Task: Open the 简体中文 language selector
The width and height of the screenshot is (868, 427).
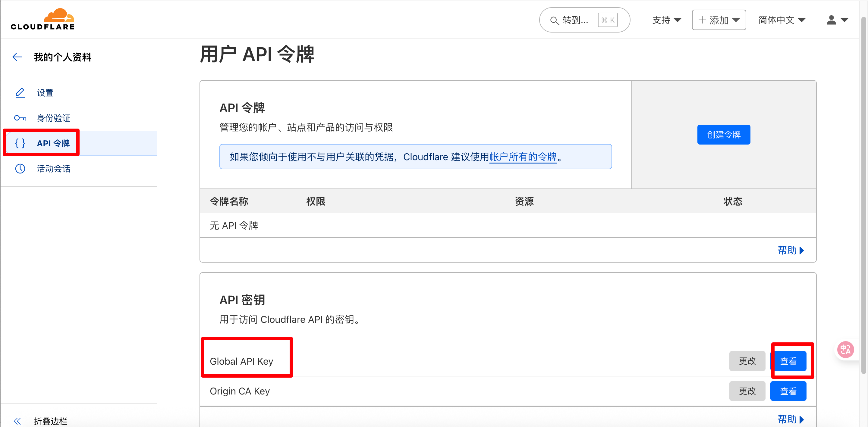Action: [782, 20]
